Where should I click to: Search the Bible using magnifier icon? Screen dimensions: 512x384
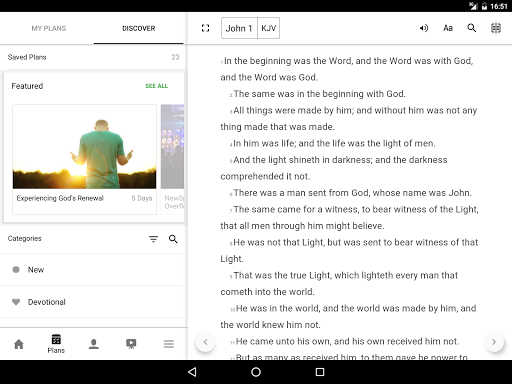pyautogui.click(x=472, y=28)
